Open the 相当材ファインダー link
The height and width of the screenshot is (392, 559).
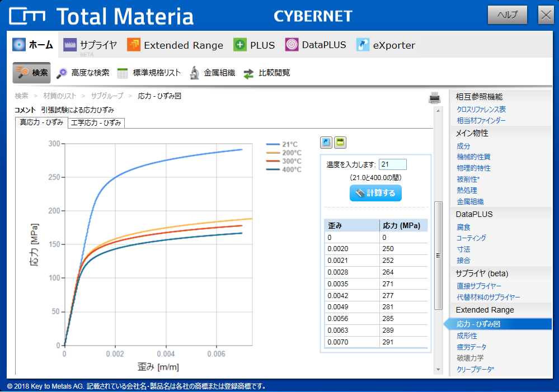(481, 120)
